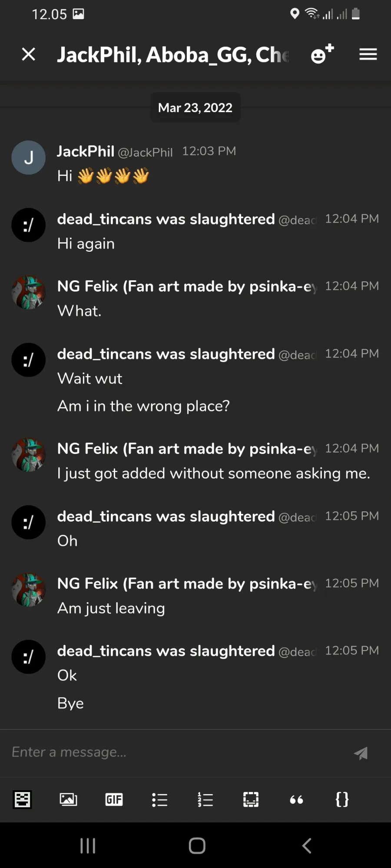This screenshot has width=391, height=868.
Task: Attach an image with picture icon
Action: point(68,799)
